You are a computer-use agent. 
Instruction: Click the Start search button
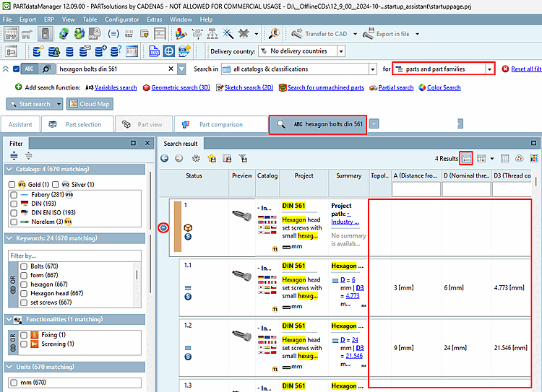click(x=30, y=104)
